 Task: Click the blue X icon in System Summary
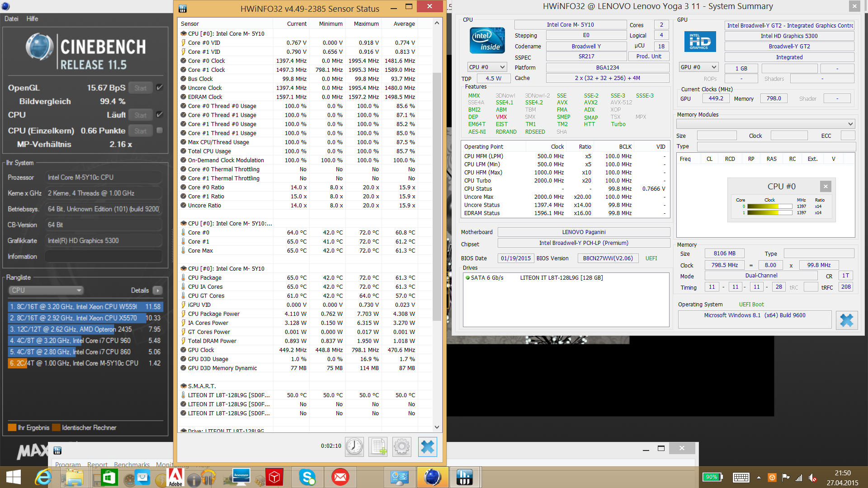tap(846, 320)
